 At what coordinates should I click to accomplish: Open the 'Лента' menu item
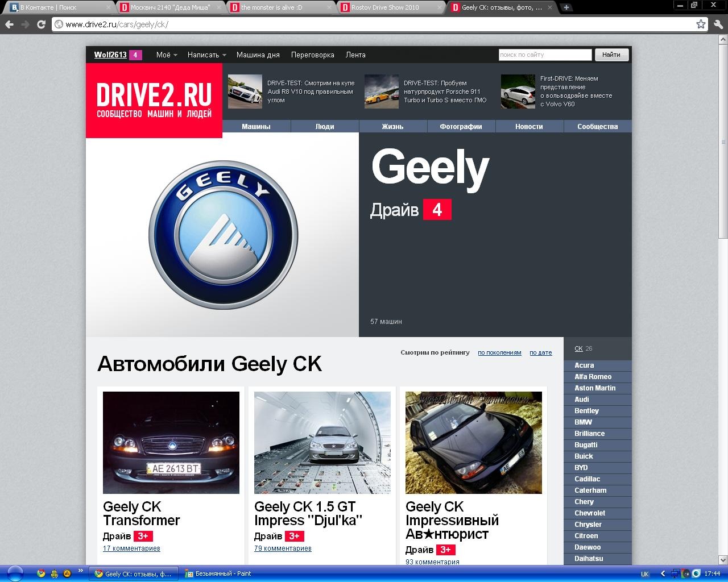click(355, 55)
